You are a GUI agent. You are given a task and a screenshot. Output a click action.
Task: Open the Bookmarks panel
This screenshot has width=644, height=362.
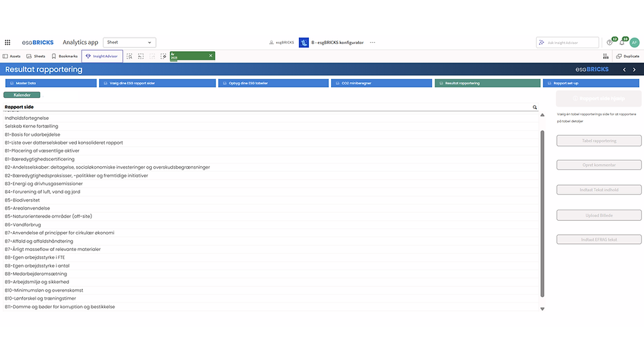[64, 57]
